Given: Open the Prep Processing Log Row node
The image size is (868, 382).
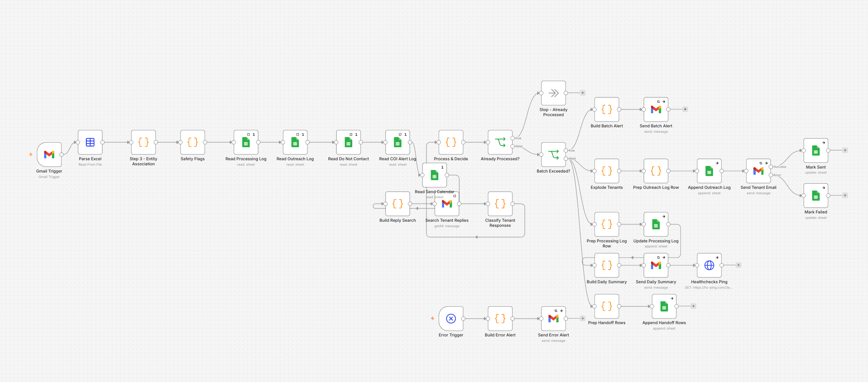Looking at the screenshot, I should coord(607,224).
